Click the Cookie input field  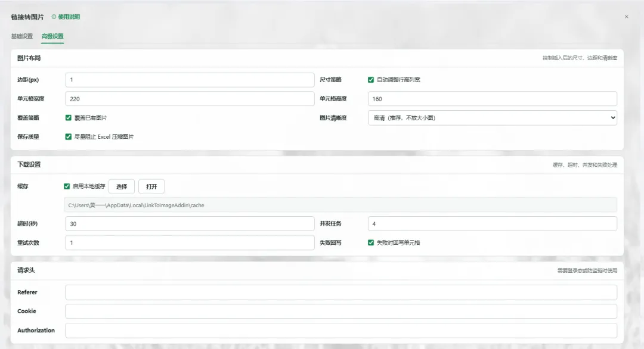coord(341,311)
